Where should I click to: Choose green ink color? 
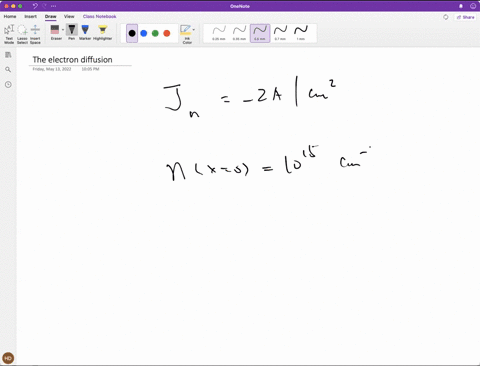155,33
